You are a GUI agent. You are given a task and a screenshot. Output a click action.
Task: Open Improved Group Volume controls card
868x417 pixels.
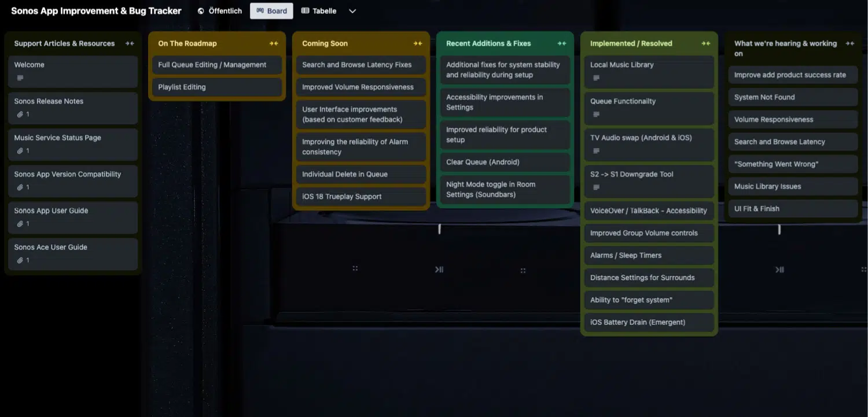(649, 233)
